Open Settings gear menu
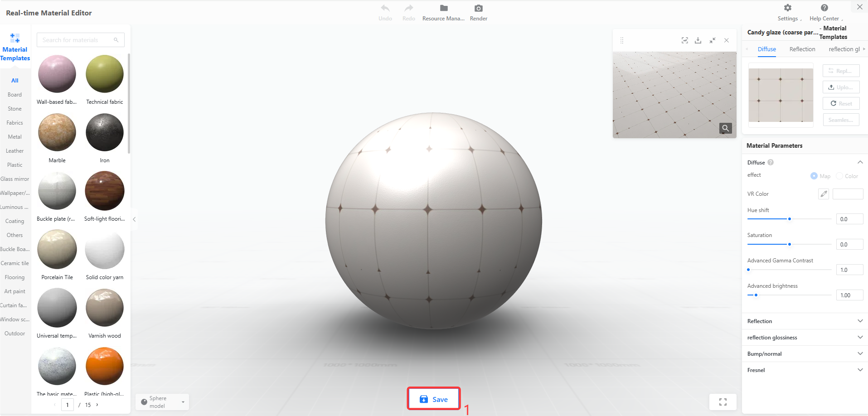This screenshot has height=416, width=868. coord(788,8)
